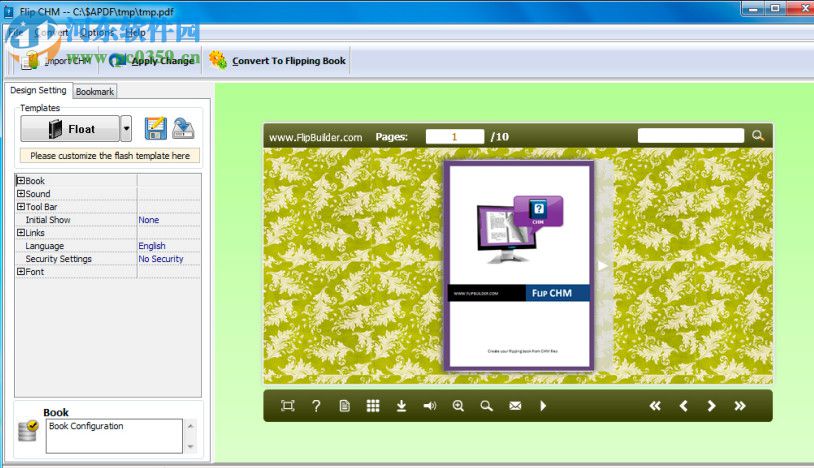The width and height of the screenshot is (814, 468).
Task: Open the Help menu
Action: click(135, 32)
